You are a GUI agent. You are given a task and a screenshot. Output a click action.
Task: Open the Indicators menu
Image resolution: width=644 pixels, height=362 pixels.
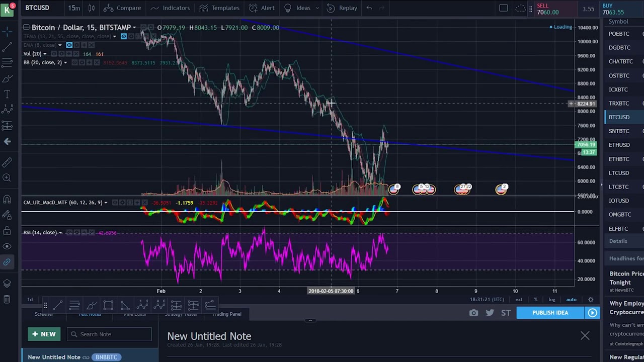pyautogui.click(x=170, y=8)
